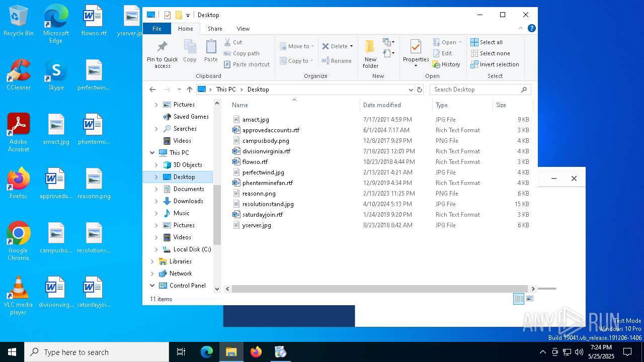Viewport: 644px width, 362px height.
Task: Sort files by the Size column
Action: tap(512, 105)
